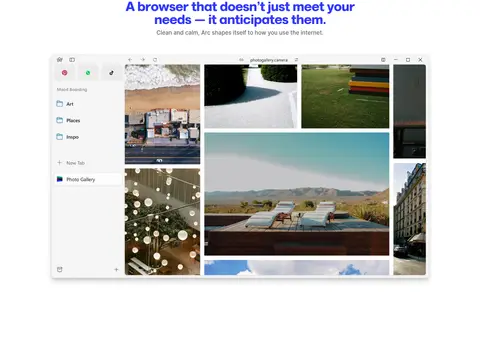Go back with the left arrow
480x360 pixels.
point(130,60)
